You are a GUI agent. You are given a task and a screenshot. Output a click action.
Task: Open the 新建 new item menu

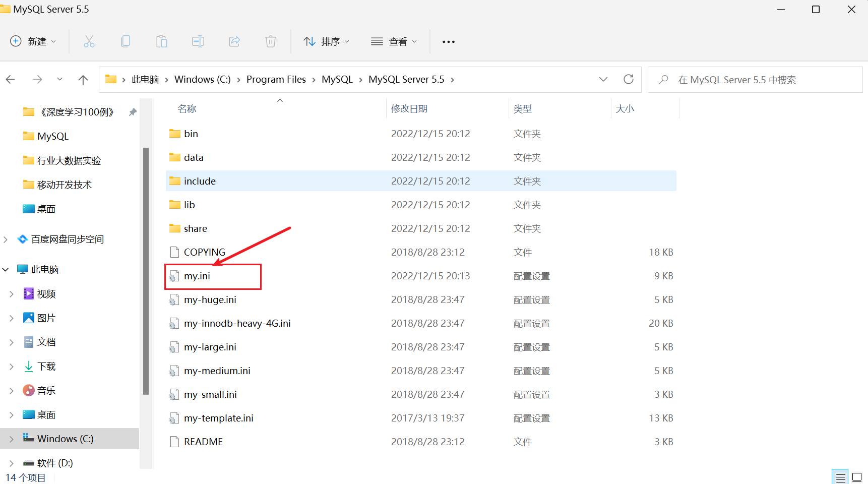pos(33,41)
